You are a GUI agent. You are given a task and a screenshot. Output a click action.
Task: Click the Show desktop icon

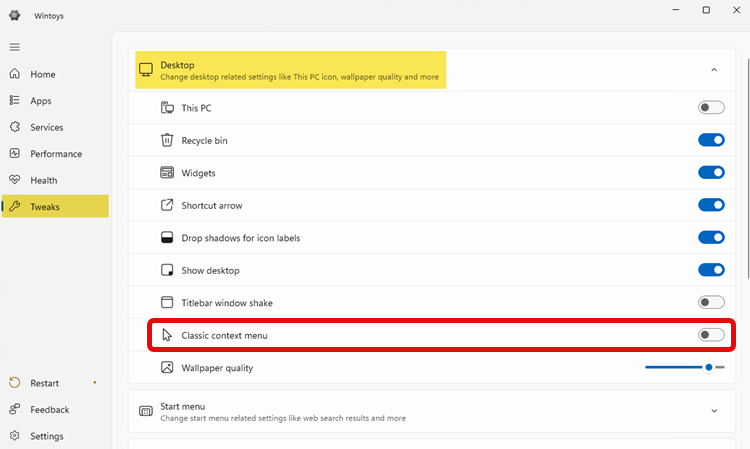click(x=167, y=271)
